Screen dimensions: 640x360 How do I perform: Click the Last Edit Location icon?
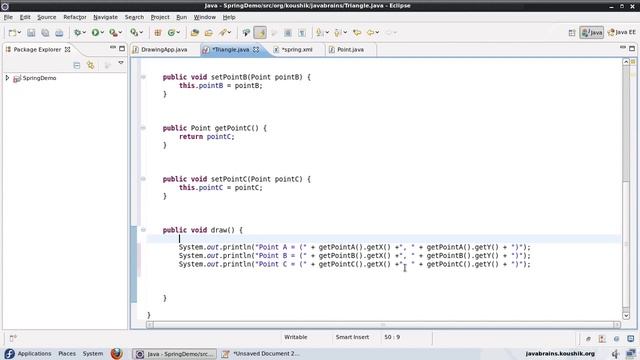(357, 33)
